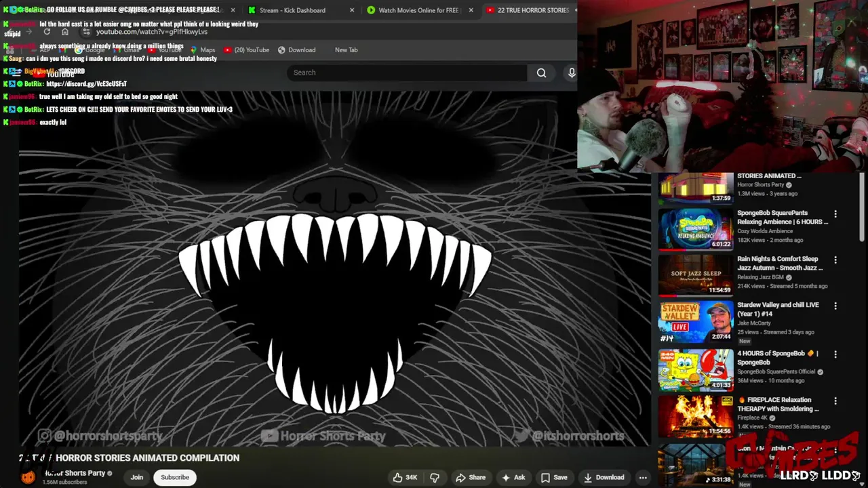The height and width of the screenshot is (488, 868).
Task: Close the first Kick browser tab
Action: pyautogui.click(x=233, y=10)
